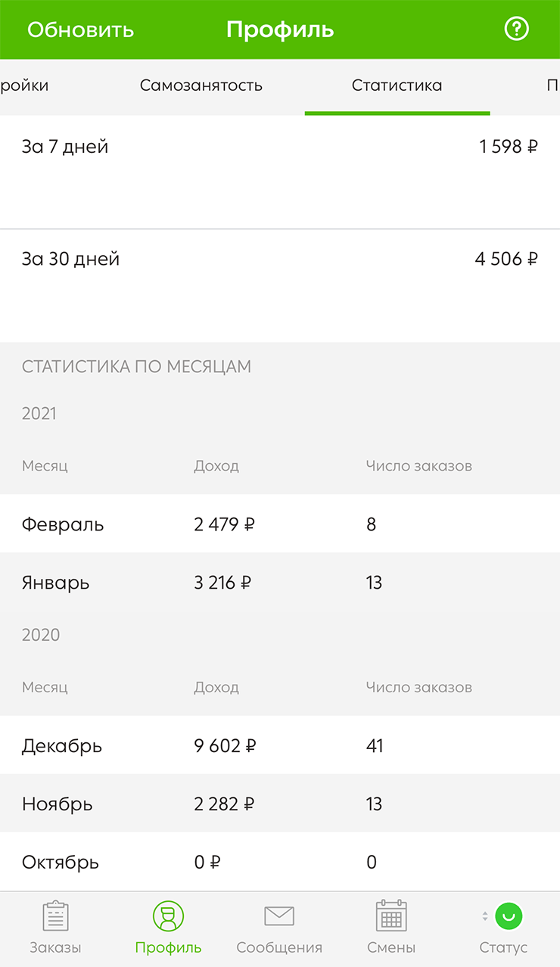Tap the Profile courier icon
Viewport: 560px width, 967px height.
(168, 916)
